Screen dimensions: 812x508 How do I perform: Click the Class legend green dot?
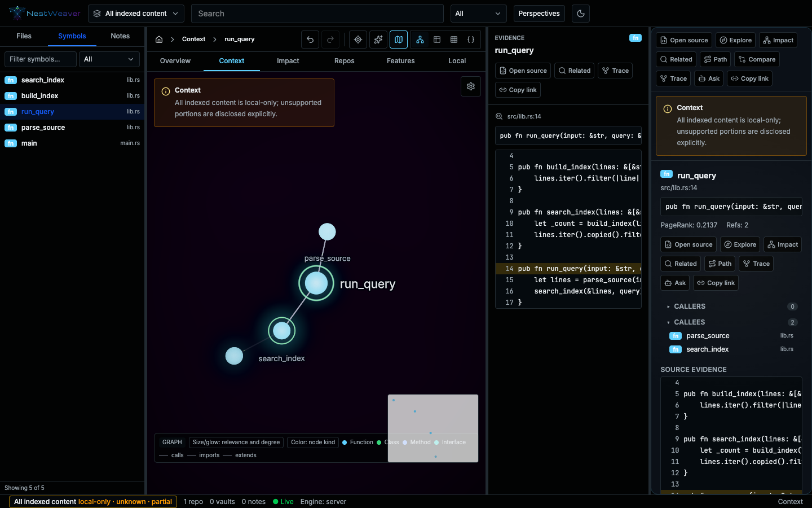coord(379,443)
